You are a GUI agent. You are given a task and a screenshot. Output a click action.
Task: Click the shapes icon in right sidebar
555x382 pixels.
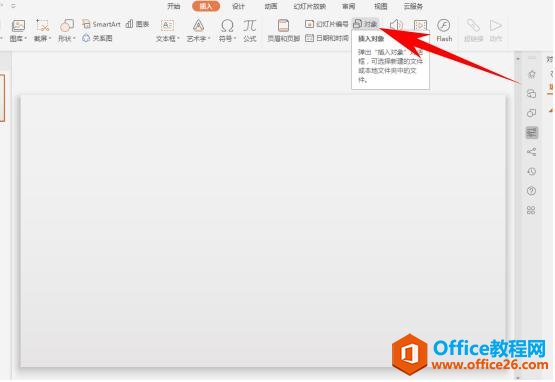coord(531,113)
